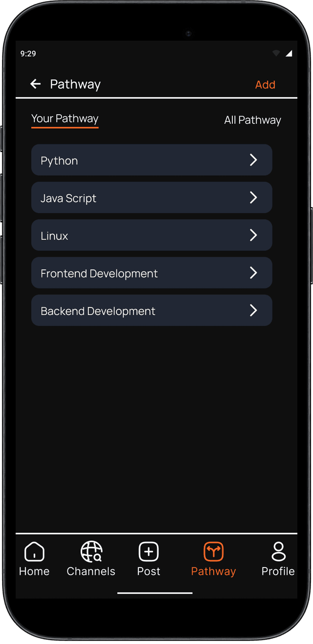Viewport: 313px width, 644px height.
Task: Expand Java Script using its chevron arrow
Action: coord(253,197)
